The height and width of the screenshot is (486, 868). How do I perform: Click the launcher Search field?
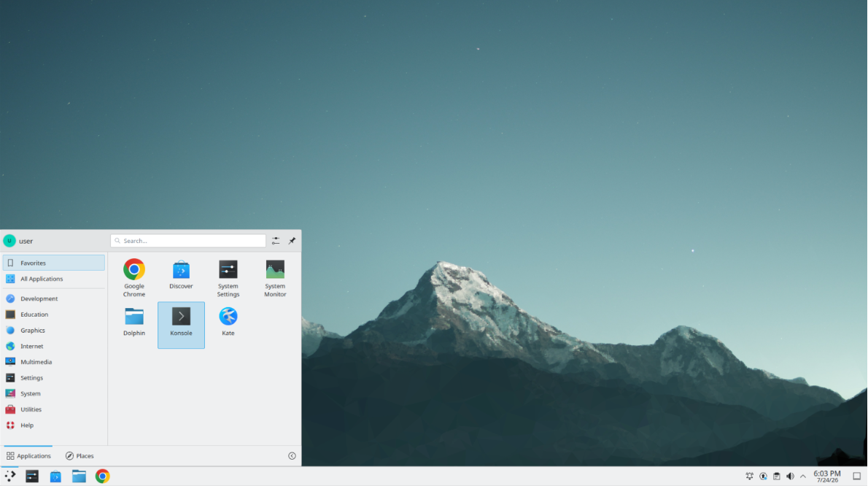(188, 241)
